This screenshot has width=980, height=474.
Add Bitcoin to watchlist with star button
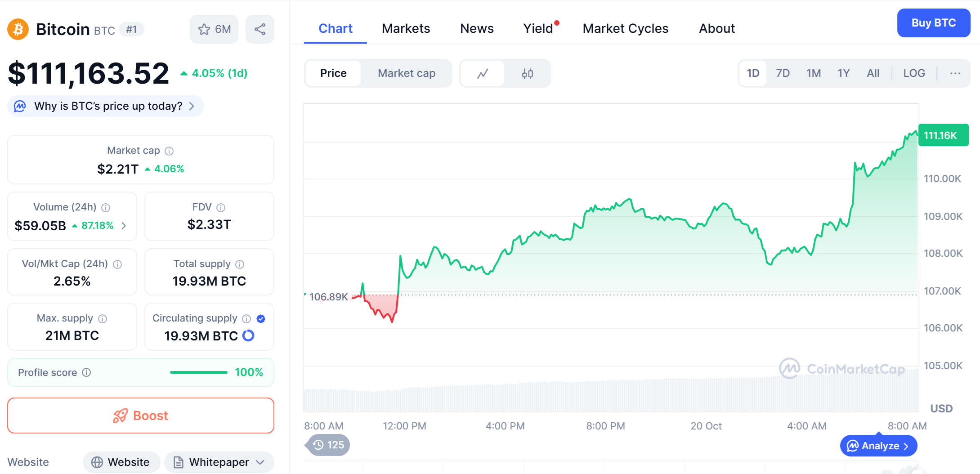[x=214, y=29]
